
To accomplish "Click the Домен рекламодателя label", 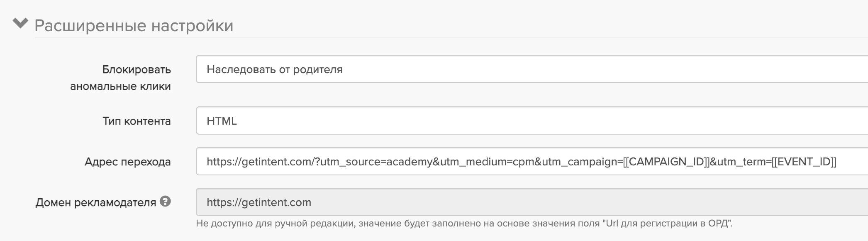I will pos(95,202).
